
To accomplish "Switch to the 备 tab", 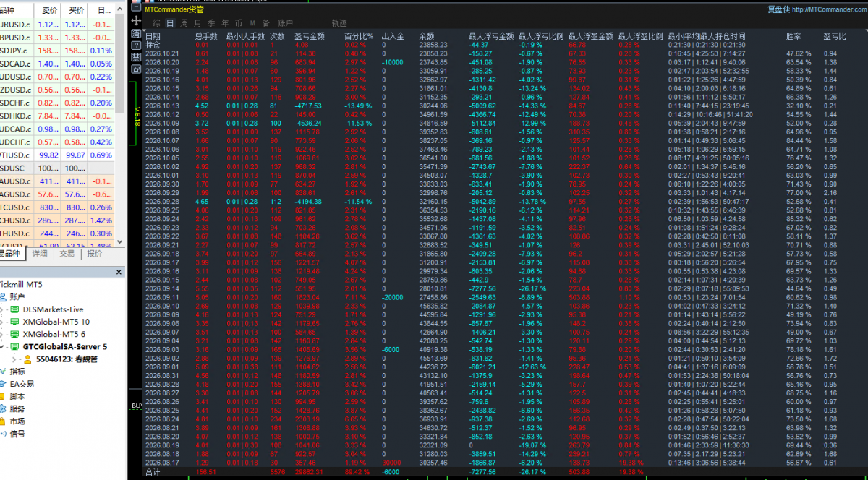I will 266,23.
